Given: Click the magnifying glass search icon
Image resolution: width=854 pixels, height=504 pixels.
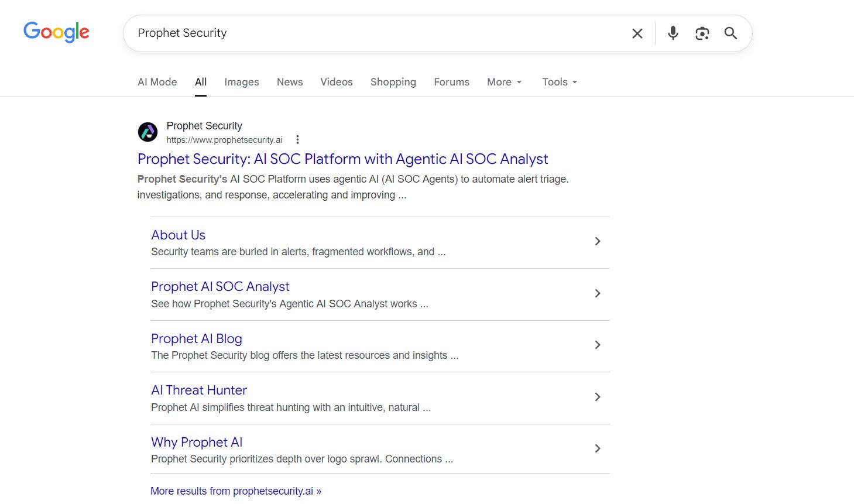Looking at the screenshot, I should [730, 33].
